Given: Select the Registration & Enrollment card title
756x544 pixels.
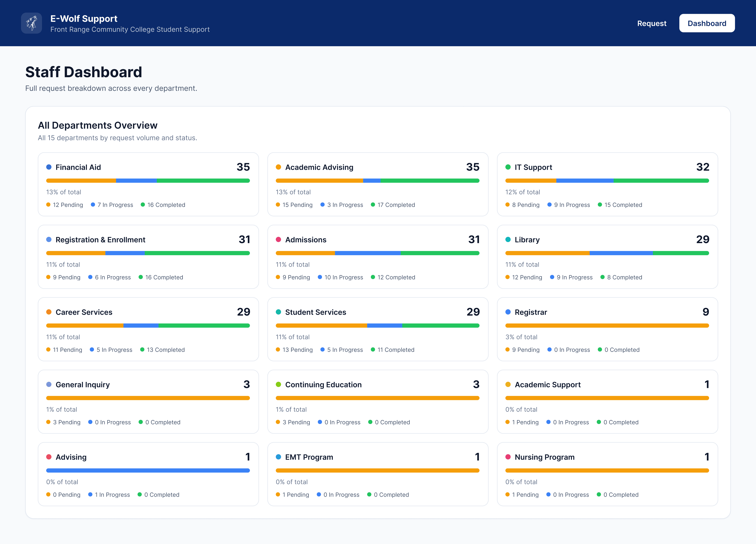Looking at the screenshot, I should (100, 240).
